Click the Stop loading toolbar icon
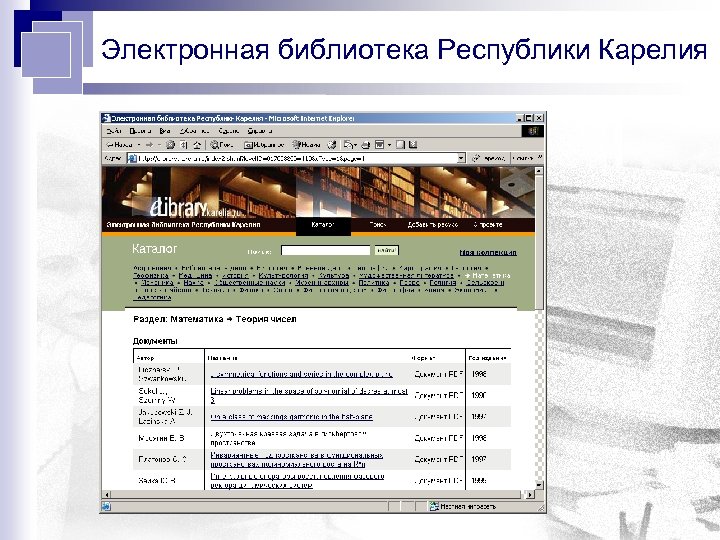720x540 pixels. 170,145
